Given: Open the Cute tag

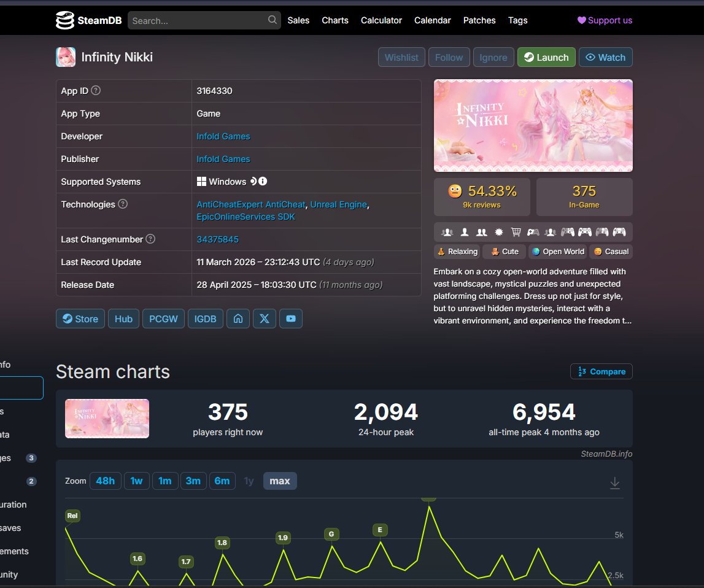Looking at the screenshot, I should coord(505,252).
